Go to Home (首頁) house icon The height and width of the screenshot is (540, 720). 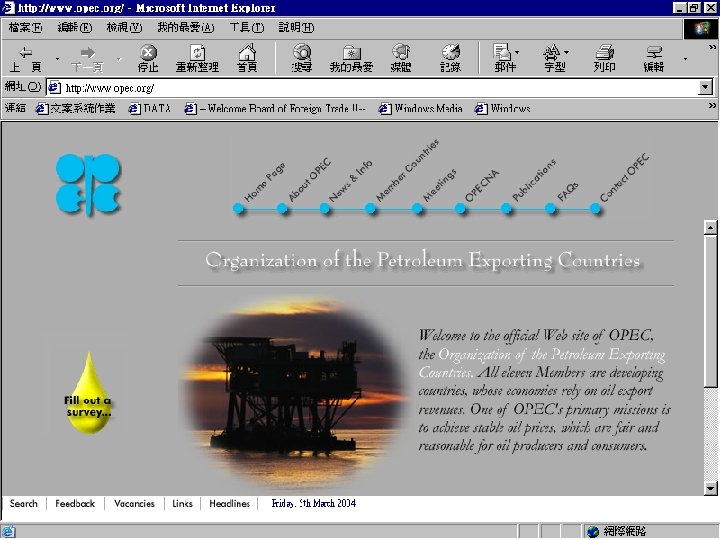[x=247, y=52]
